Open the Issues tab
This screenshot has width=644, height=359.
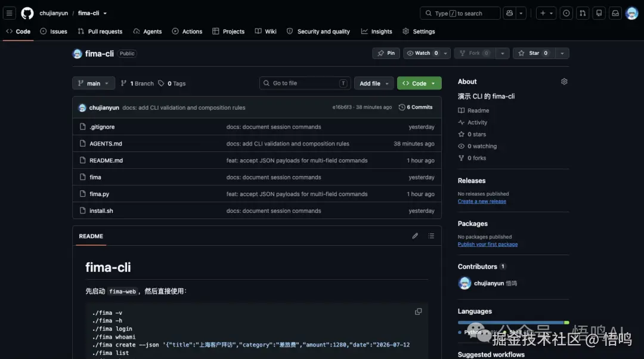tap(54, 31)
